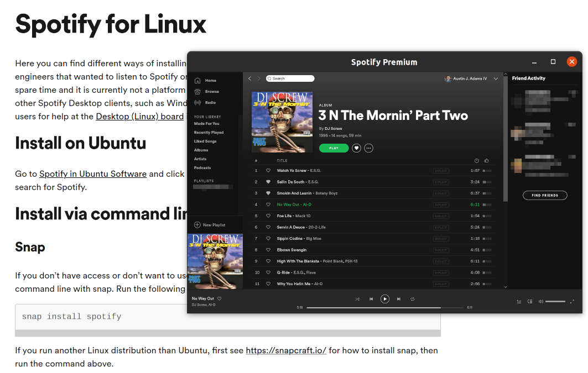Like G-Ride with its heart
This screenshot has height=373, width=588.
[268, 272]
